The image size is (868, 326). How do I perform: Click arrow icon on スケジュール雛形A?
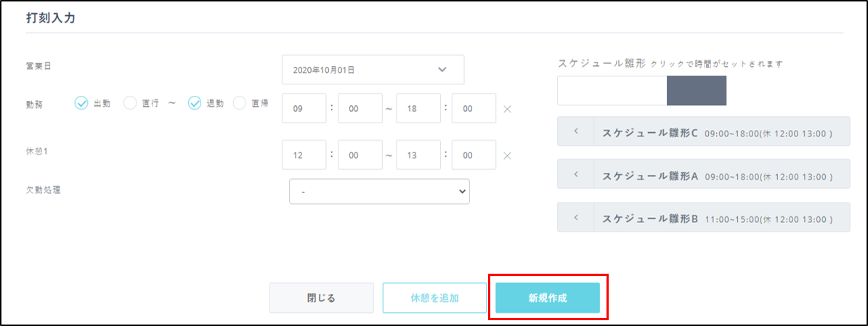(575, 174)
